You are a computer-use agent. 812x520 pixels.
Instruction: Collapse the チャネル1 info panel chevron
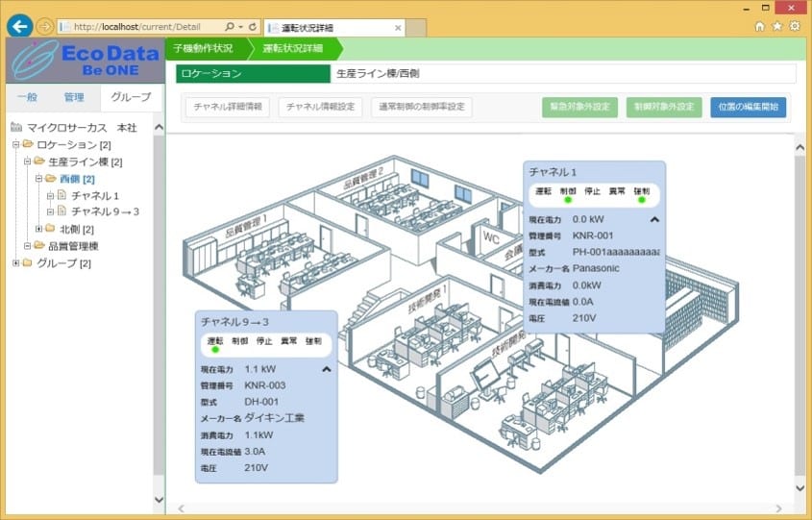(x=654, y=219)
